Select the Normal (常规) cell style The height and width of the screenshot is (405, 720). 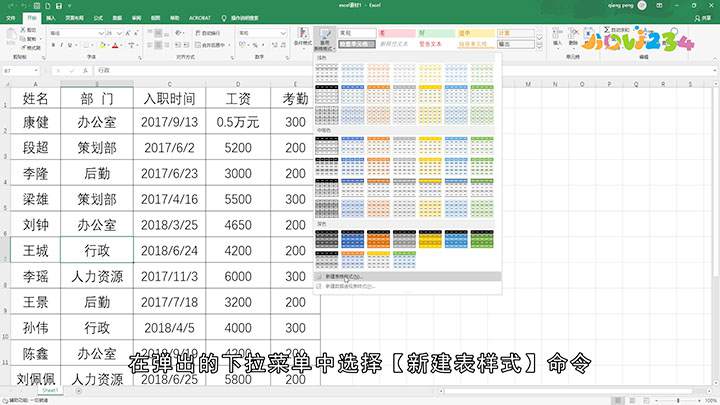(x=357, y=33)
